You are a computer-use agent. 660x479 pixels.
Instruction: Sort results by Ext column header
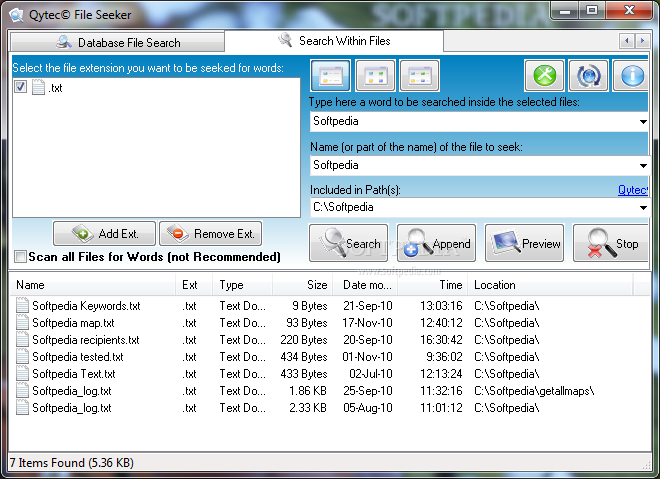194,285
